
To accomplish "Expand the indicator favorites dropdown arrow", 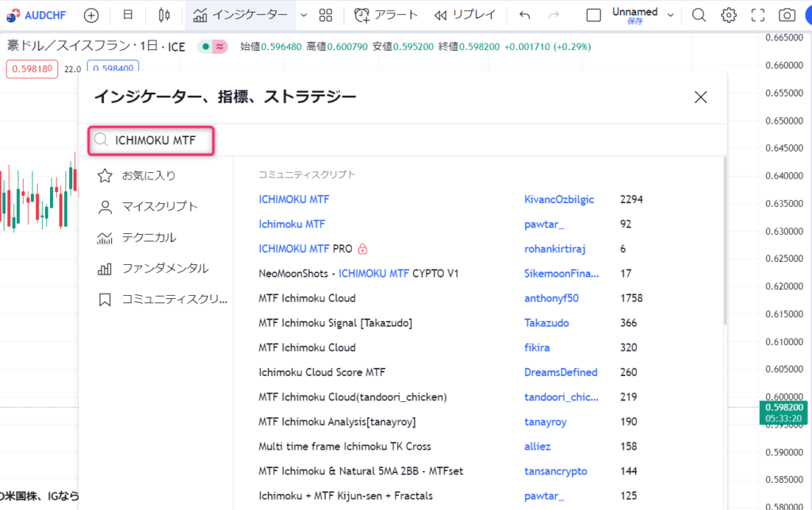I will tap(304, 16).
